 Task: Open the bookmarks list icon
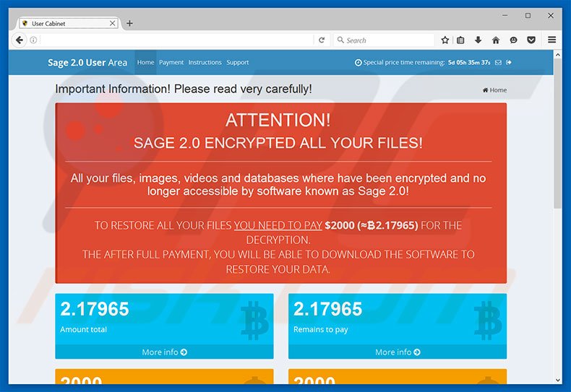coord(460,40)
